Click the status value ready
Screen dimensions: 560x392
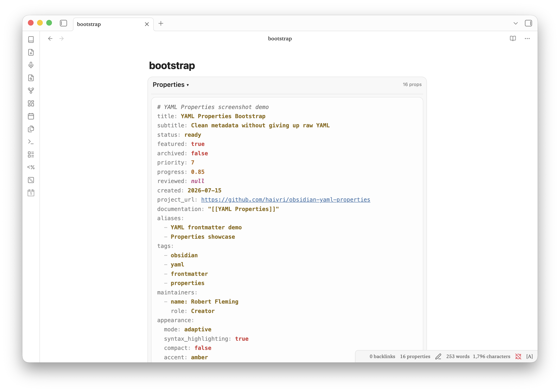(x=193, y=135)
